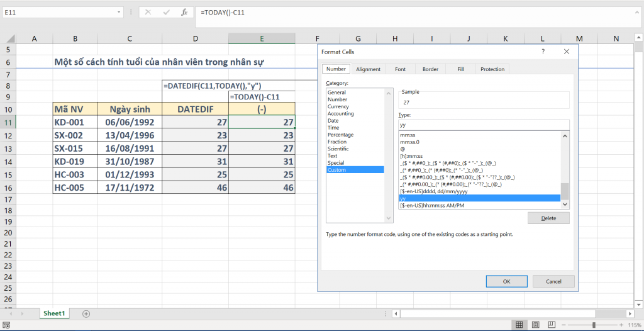Open the Name Box dropdown arrow
The width and height of the screenshot is (644, 331).
click(x=119, y=12)
